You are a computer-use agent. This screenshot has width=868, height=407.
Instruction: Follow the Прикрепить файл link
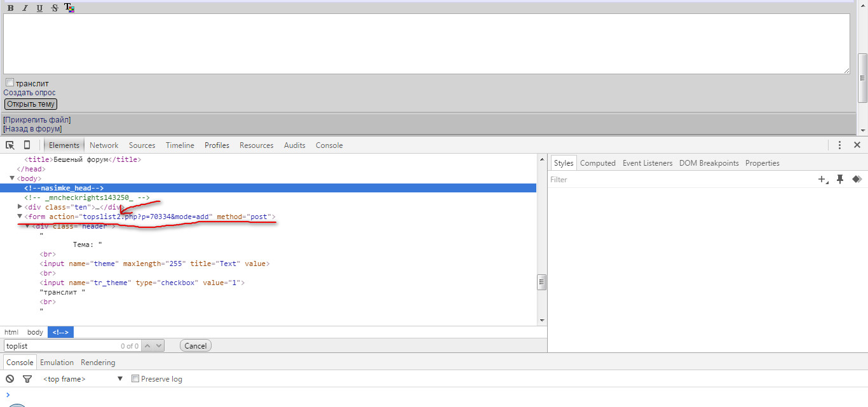coord(37,119)
